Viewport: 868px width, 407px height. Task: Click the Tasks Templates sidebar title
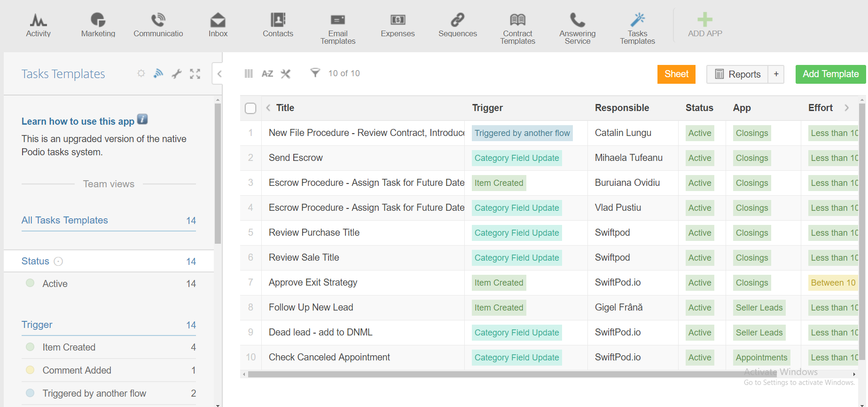point(63,74)
